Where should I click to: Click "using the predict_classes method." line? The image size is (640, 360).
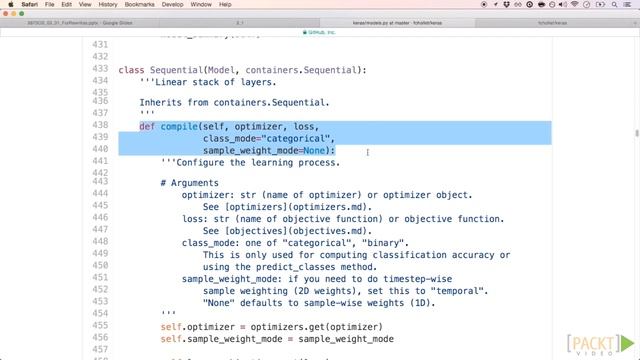(x=290, y=267)
